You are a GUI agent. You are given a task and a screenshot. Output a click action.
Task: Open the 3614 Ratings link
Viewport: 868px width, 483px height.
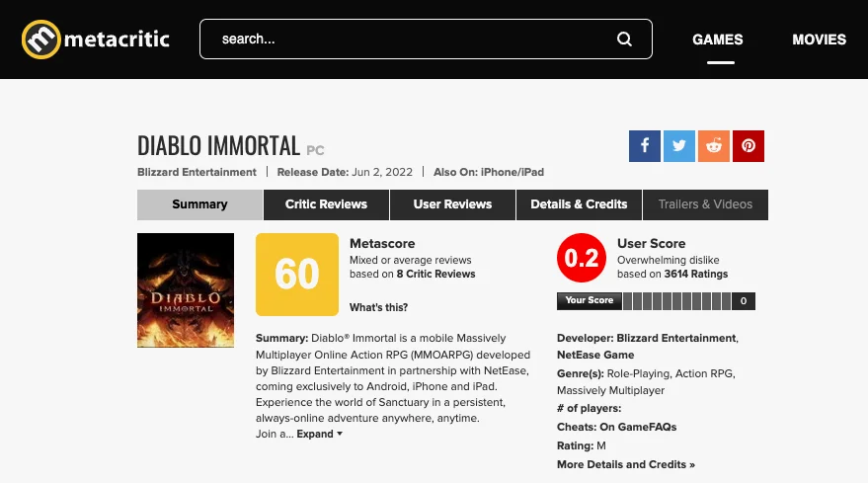(696, 275)
